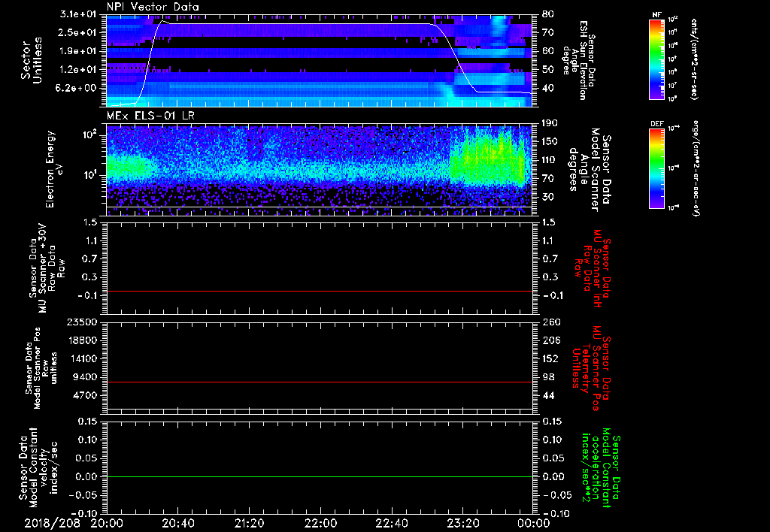Click the "14100" scanner position tick label
The width and height of the screenshot is (770, 532).
(82, 358)
